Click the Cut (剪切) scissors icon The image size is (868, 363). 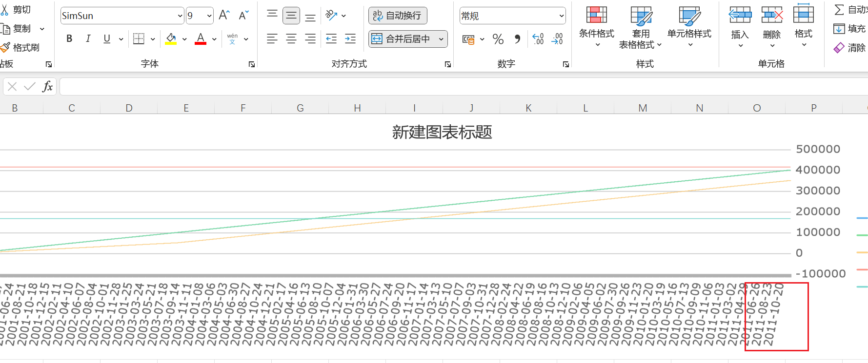5,10
